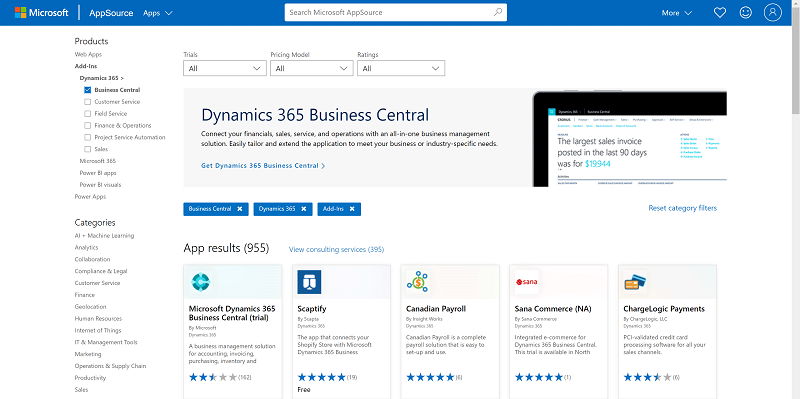Click the ChargeLogic Payments app logo

(635, 282)
